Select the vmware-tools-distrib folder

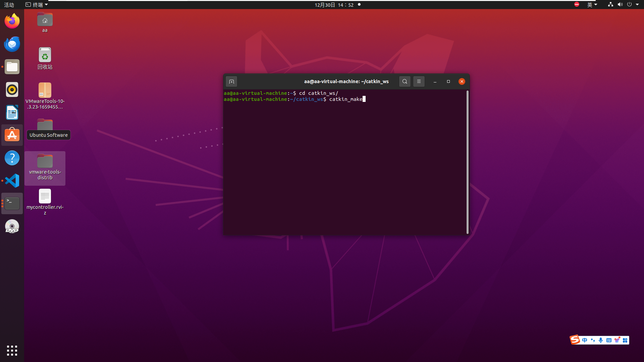[45, 168]
